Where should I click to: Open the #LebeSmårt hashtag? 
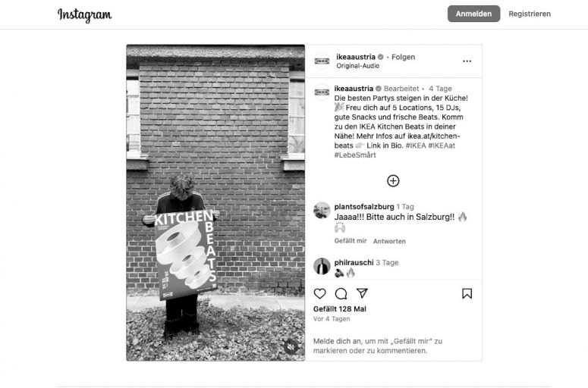pos(355,155)
